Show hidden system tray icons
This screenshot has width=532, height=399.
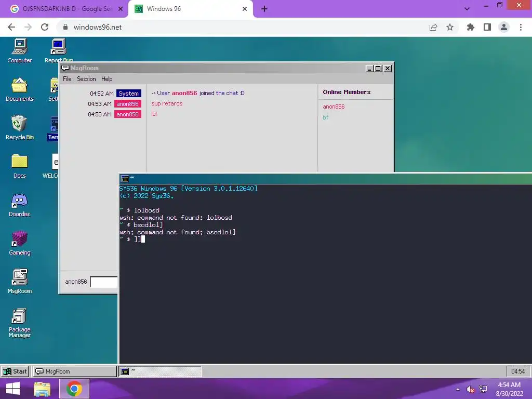[x=458, y=389]
